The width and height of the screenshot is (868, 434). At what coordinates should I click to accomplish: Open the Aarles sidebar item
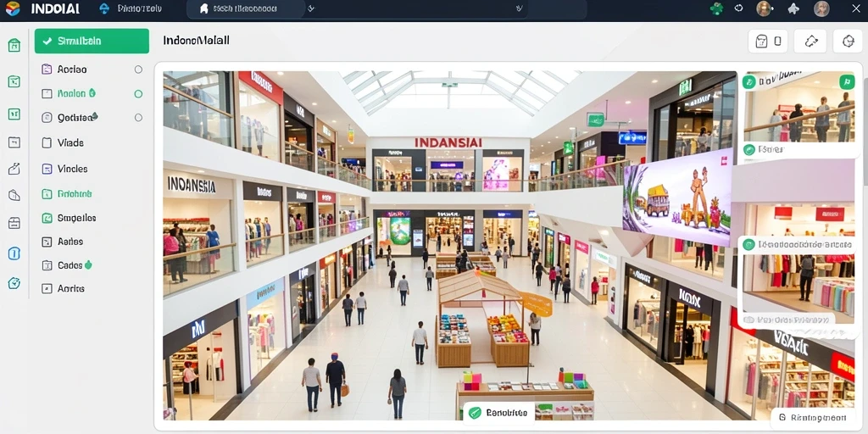pyautogui.click(x=92, y=242)
